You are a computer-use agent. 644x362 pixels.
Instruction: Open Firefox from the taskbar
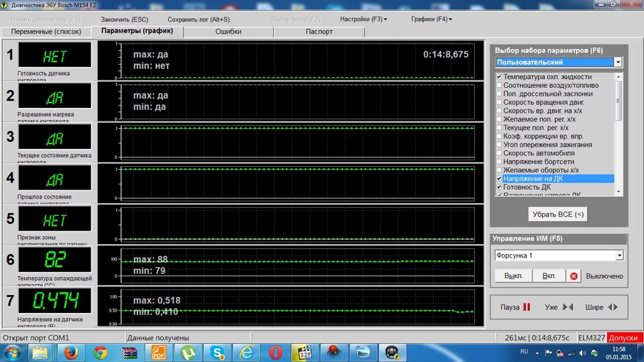click(x=70, y=351)
